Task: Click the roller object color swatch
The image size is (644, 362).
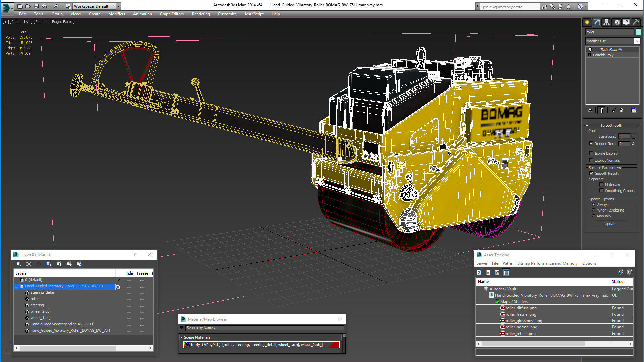Action: (638, 32)
